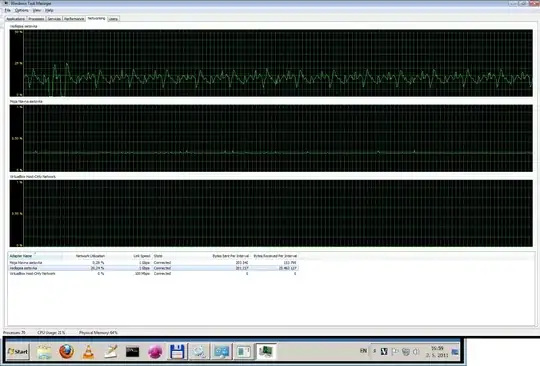Image resolution: width=540 pixels, height=366 pixels.
Task: Sort by Link Speed column header
Action: click(129, 256)
